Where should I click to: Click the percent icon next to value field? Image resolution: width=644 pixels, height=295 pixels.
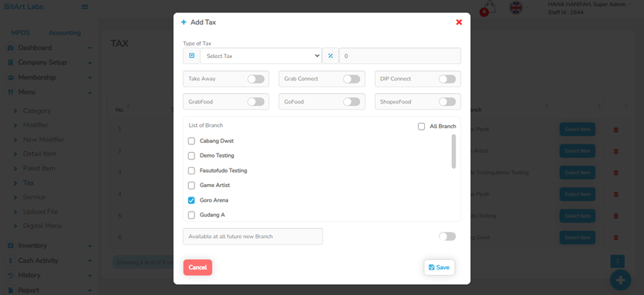pos(330,56)
